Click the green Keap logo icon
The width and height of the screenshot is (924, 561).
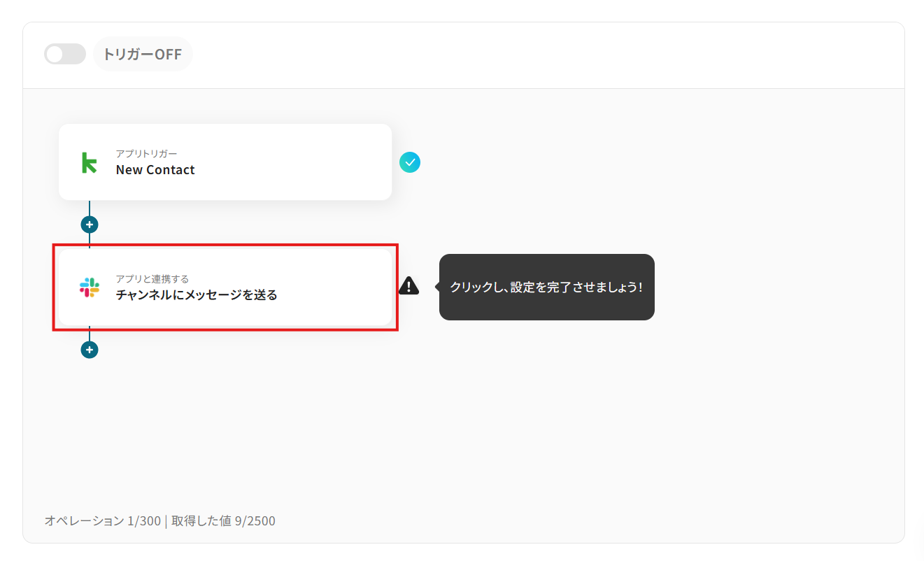[x=90, y=162]
